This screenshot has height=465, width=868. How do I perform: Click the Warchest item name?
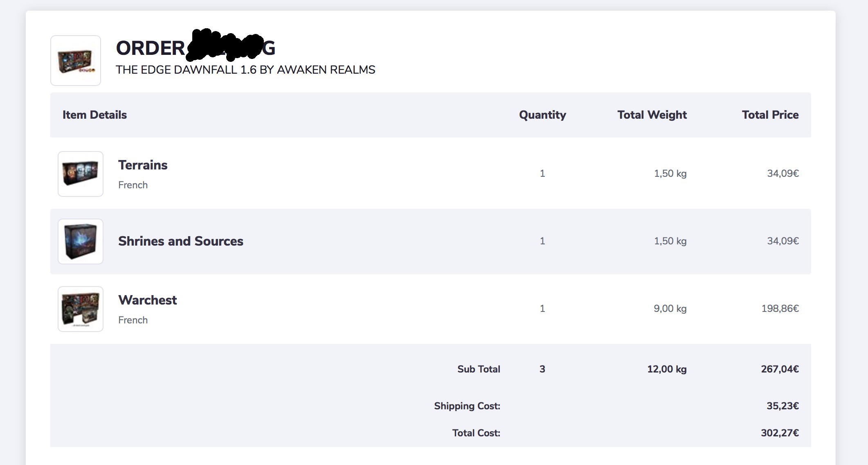pyautogui.click(x=147, y=300)
